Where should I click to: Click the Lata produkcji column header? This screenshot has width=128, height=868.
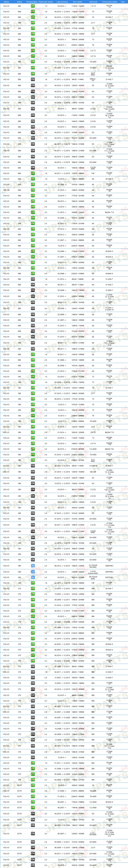pyautogui.click(x=62, y=2)
